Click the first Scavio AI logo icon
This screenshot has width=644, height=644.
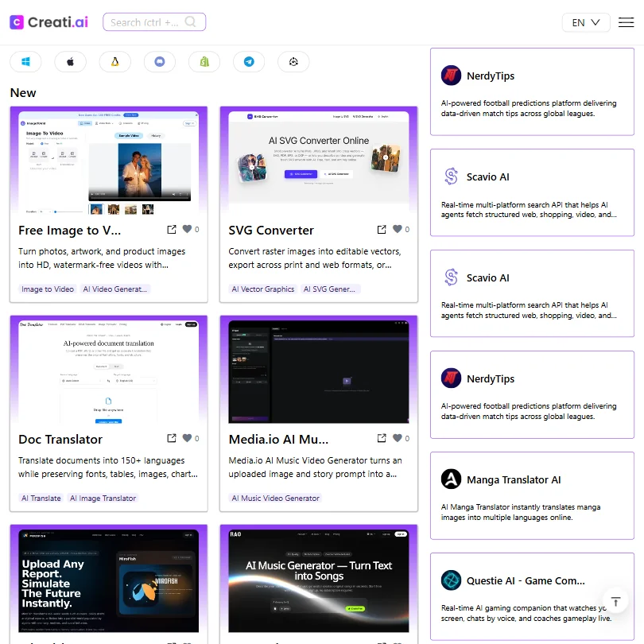coord(451,177)
